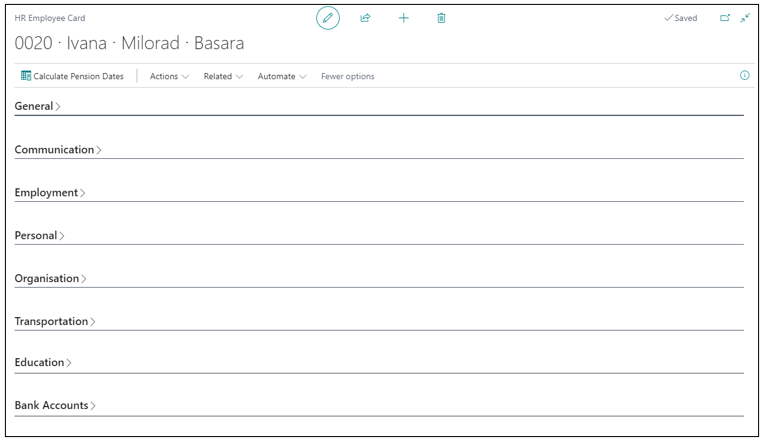Expand the Communication section
The image size is (765, 442).
[58, 150]
